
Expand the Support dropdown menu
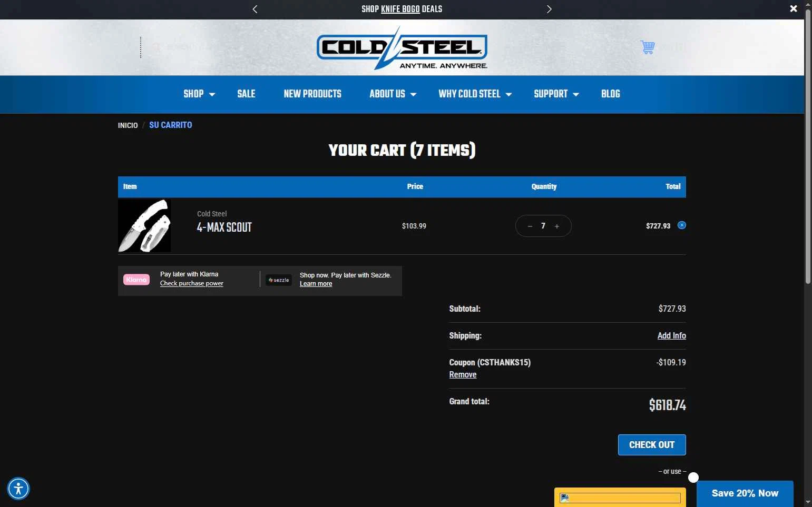click(x=556, y=94)
